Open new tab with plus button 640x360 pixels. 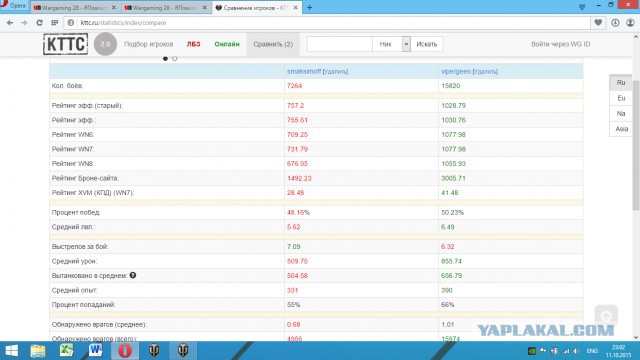coord(309,7)
